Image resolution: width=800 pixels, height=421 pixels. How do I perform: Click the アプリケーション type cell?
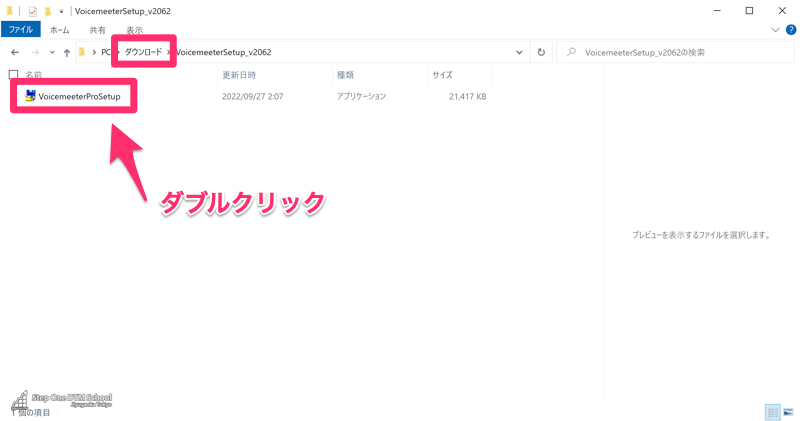361,96
